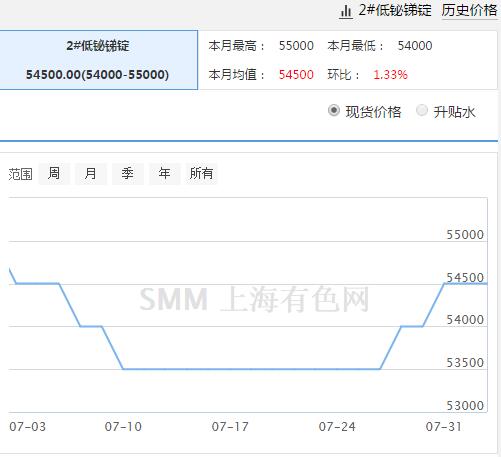Set chart range to 年
The height and width of the screenshot is (457, 501).
165,174
